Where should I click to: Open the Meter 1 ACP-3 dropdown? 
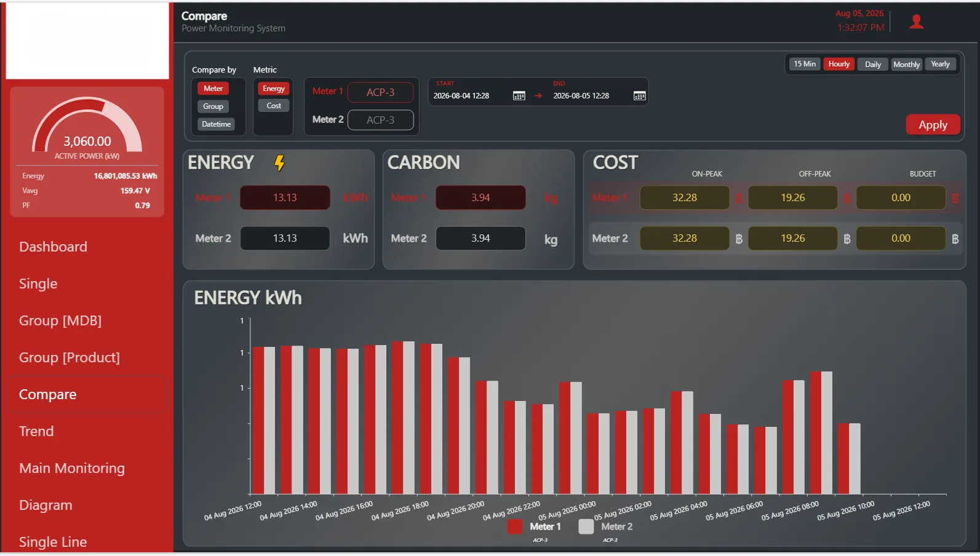pos(380,92)
